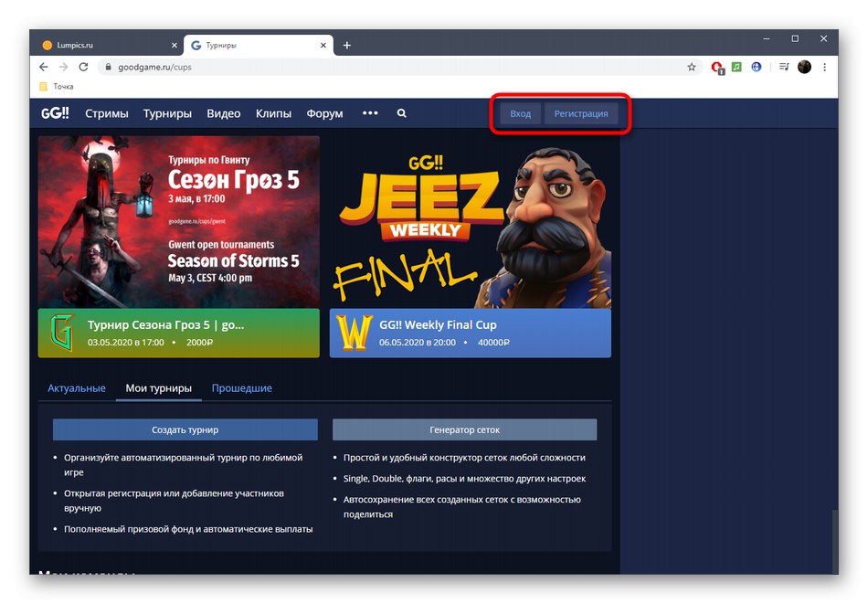868x604 pixels.
Task: Open Видео in the navigation bar
Action: coord(224,113)
